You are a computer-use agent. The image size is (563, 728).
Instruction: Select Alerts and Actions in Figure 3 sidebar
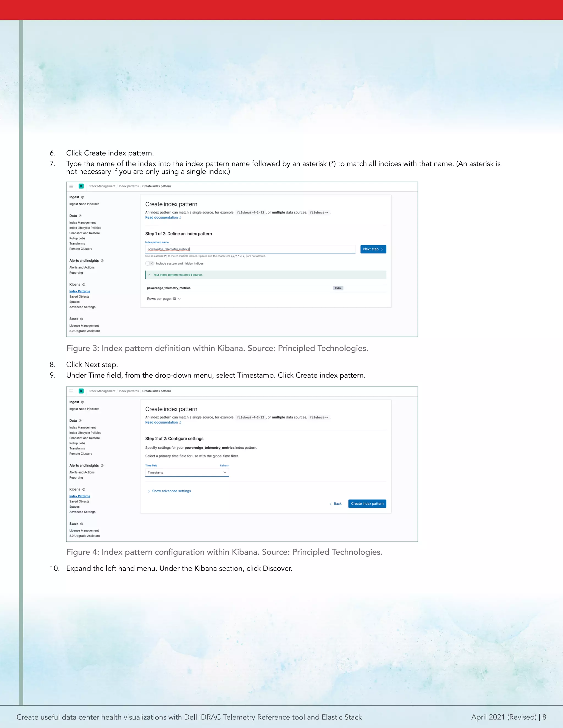[x=82, y=268]
